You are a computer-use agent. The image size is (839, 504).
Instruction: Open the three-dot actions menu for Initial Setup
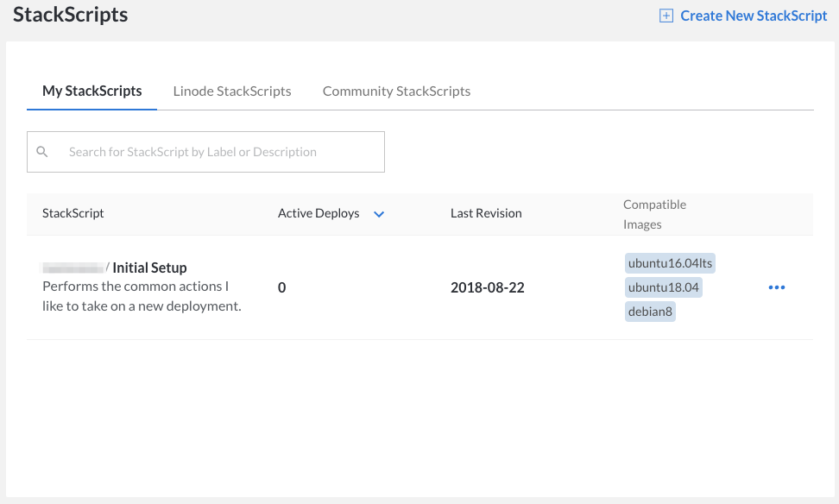pyautogui.click(x=776, y=287)
